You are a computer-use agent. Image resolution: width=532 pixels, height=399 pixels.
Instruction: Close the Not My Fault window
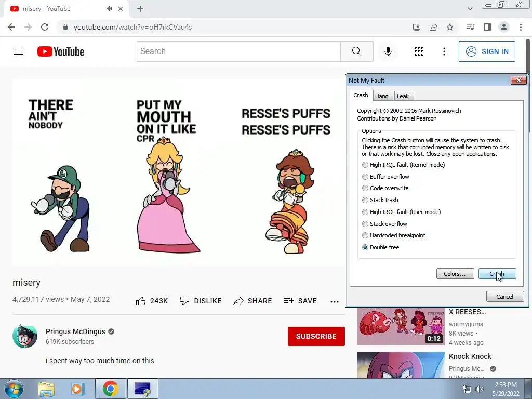(518, 81)
